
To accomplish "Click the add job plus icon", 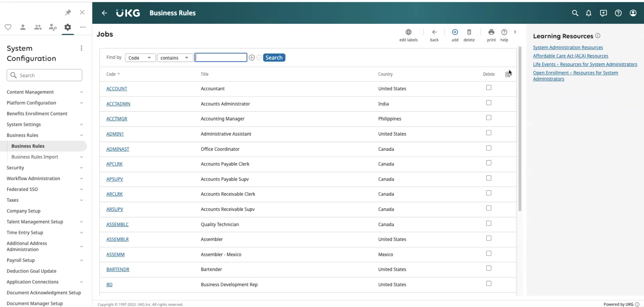I will [455, 32].
